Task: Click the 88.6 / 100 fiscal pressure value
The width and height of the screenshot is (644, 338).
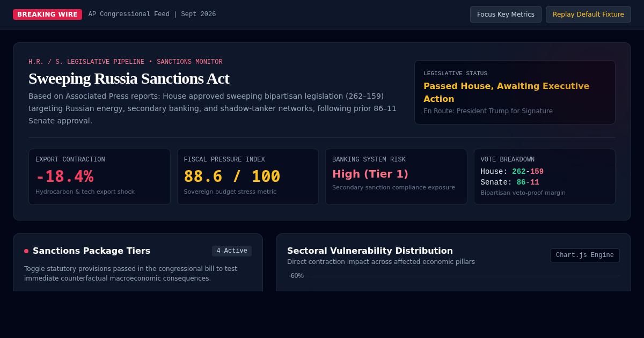Action: pos(232,177)
